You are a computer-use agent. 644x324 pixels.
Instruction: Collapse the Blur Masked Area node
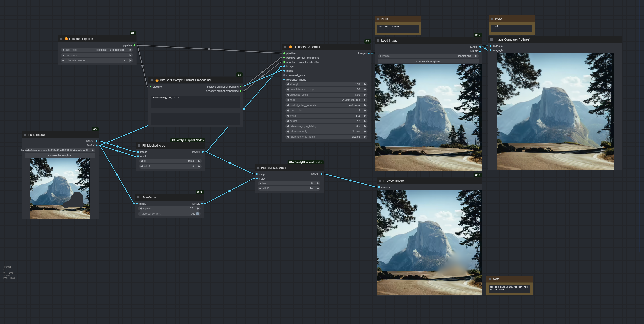point(258,168)
